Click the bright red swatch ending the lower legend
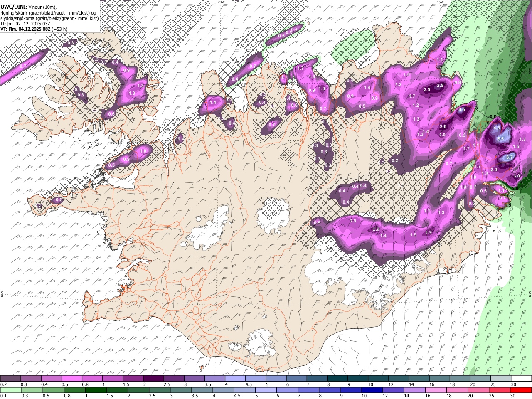Image resolution: width=532 pixels, height=399 pixels. click(x=521, y=390)
